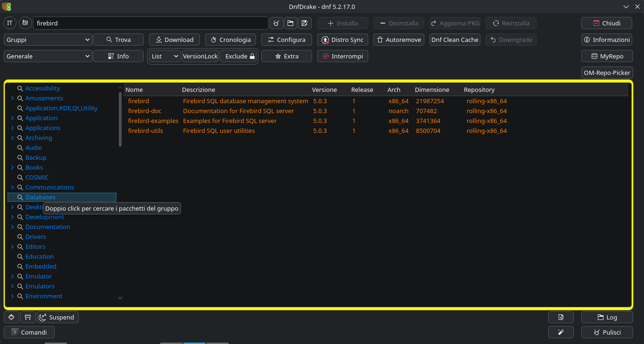This screenshot has width=644, height=344.
Task: Select the Databases group in the list
Action: (41, 197)
